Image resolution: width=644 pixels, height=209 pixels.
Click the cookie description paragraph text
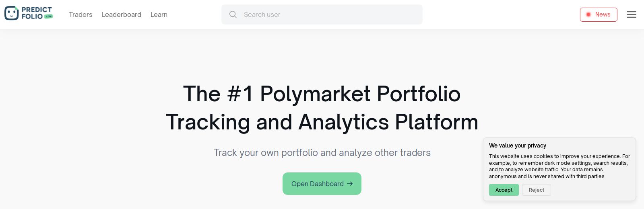[559, 166]
